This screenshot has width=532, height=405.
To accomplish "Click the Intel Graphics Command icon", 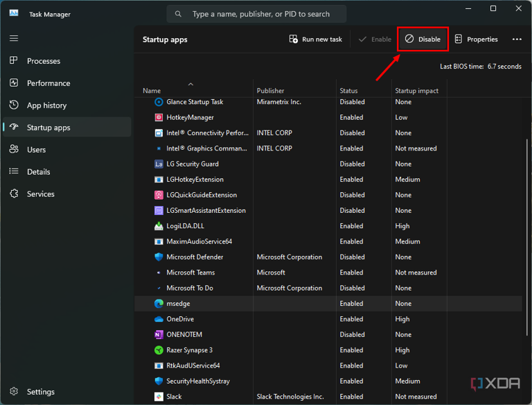I will tap(159, 148).
